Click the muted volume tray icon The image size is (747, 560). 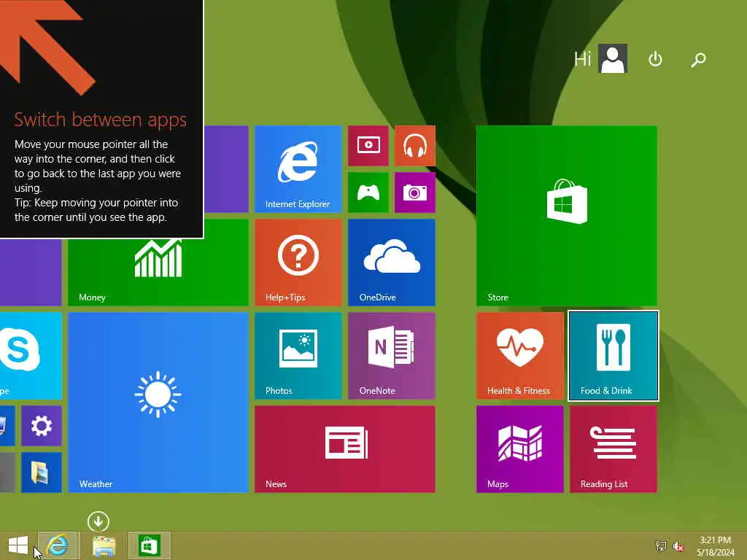[x=678, y=546]
